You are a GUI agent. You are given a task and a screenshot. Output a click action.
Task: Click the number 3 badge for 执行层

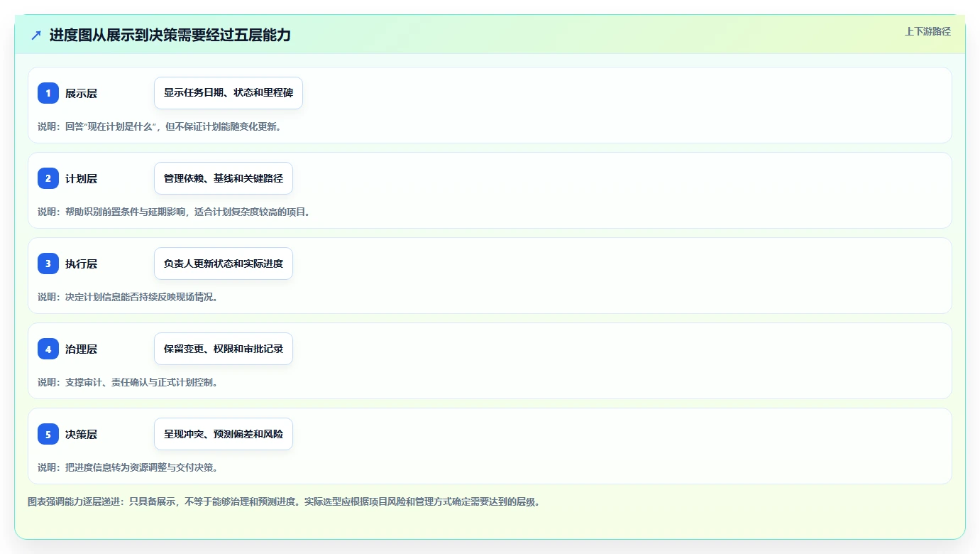48,264
